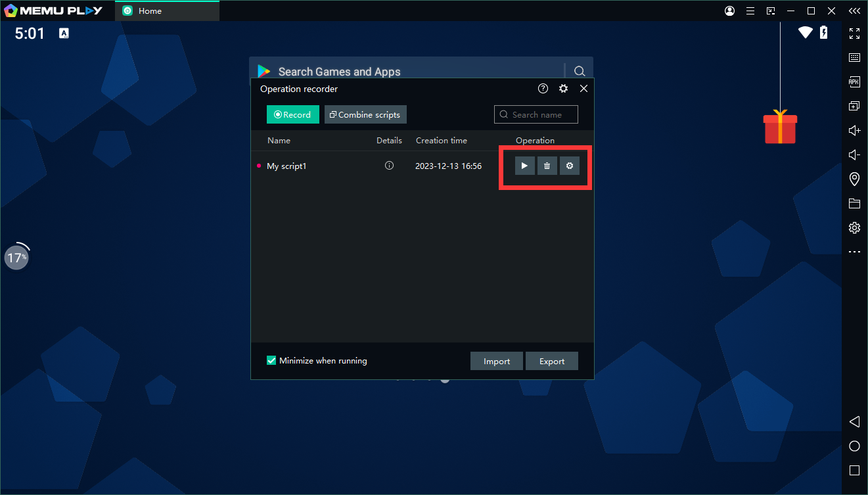The width and height of the screenshot is (868, 495).
Task: Open shared folder from sidebar
Action: [x=854, y=203]
